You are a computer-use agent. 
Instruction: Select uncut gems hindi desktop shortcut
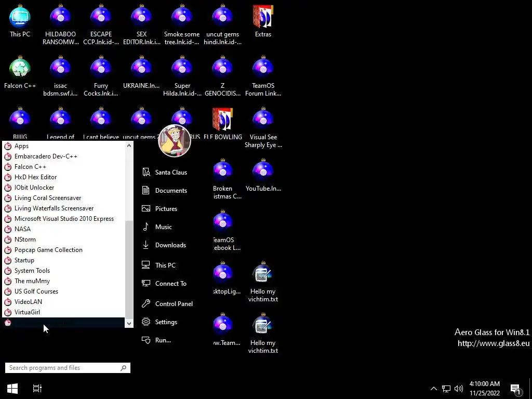(x=222, y=25)
